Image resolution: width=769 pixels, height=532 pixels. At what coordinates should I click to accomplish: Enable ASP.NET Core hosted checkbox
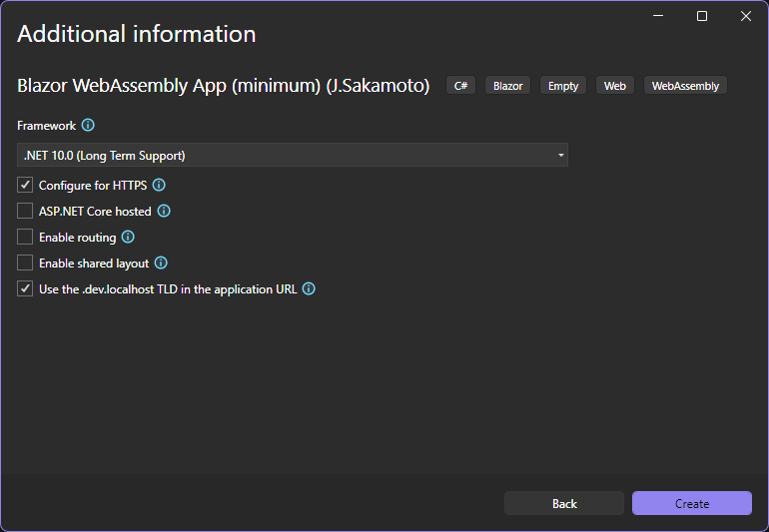point(25,211)
